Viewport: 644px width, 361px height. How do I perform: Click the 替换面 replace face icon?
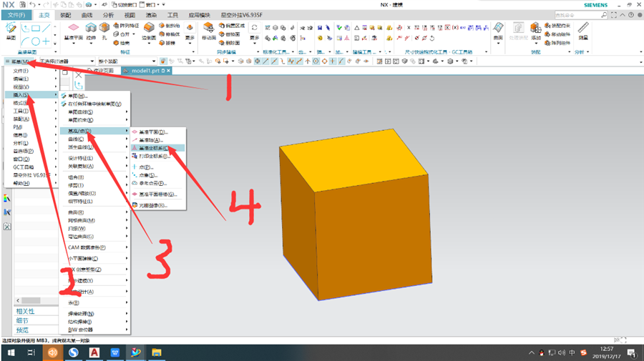(x=221, y=34)
